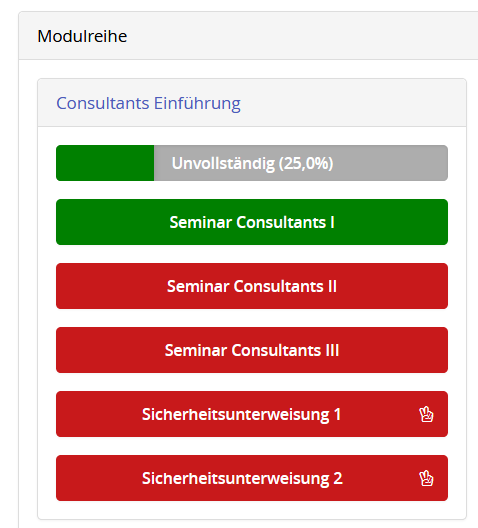The height and width of the screenshot is (528, 478).
Task: Click the Consultants Einführung panel header bar
Action: (252, 103)
